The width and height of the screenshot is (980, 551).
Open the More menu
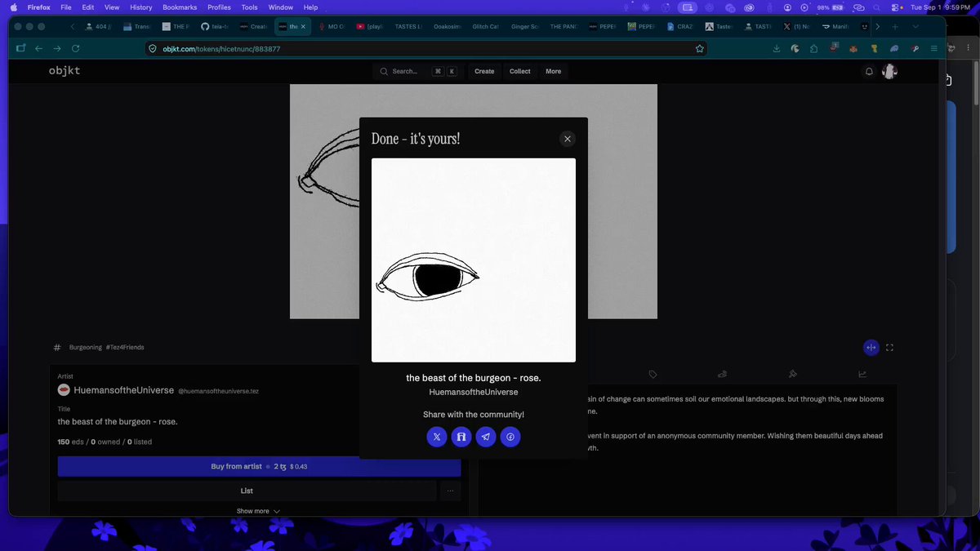554,71
